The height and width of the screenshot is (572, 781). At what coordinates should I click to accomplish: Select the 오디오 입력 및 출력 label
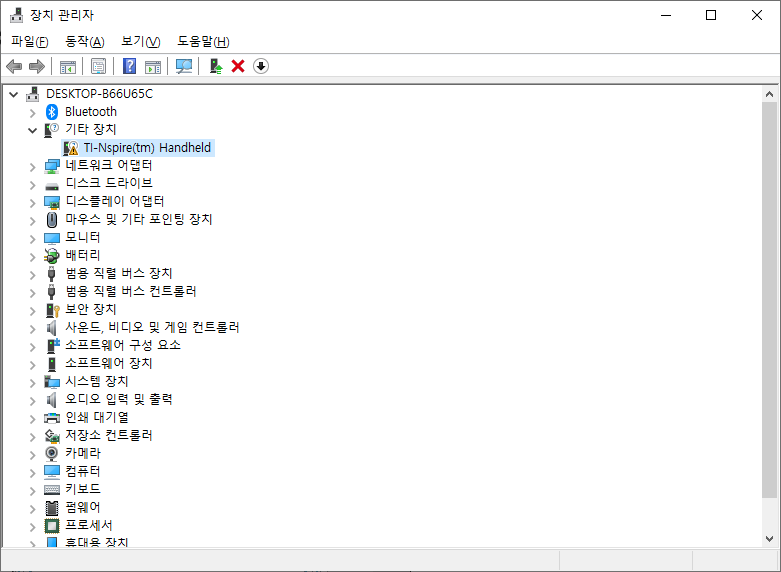click(119, 399)
